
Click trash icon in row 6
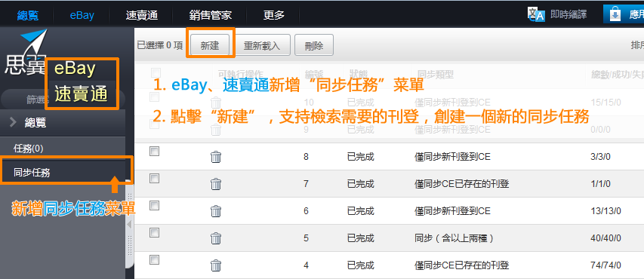216,211
